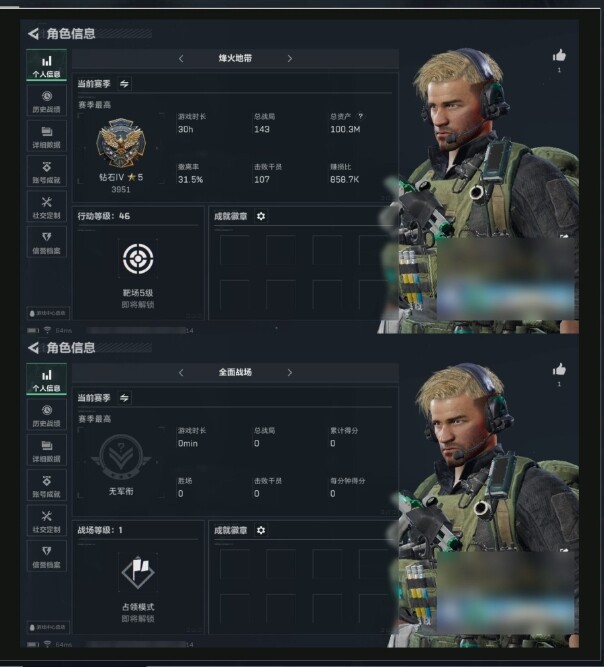Toggle season swap icon next to upper 当前赛季
The width and height of the screenshot is (604, 667).
124,84
